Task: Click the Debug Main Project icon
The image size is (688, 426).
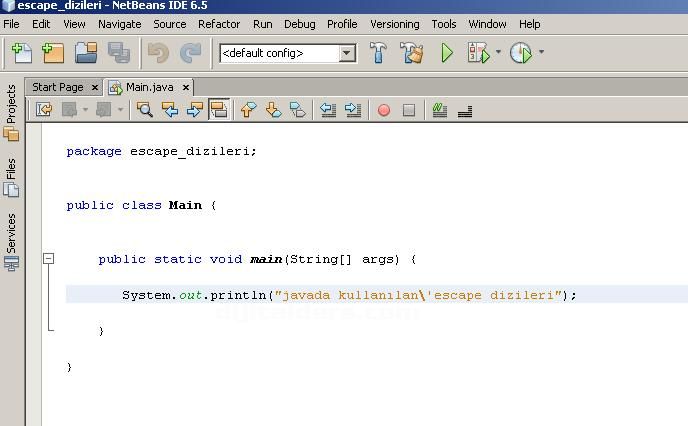Action: [478, 53]
